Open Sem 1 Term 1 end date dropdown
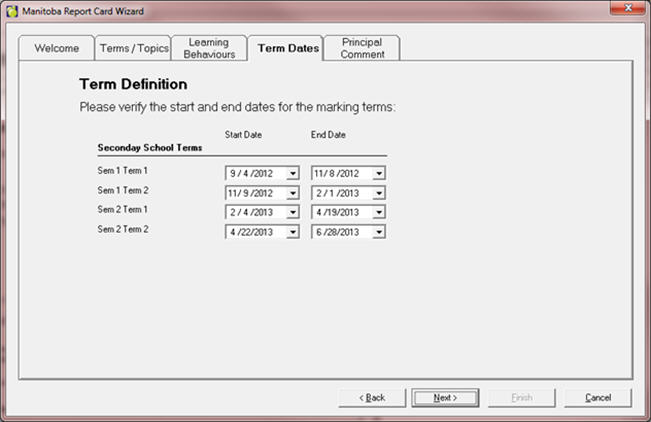The image size is (651, 422). coord(378,173)
